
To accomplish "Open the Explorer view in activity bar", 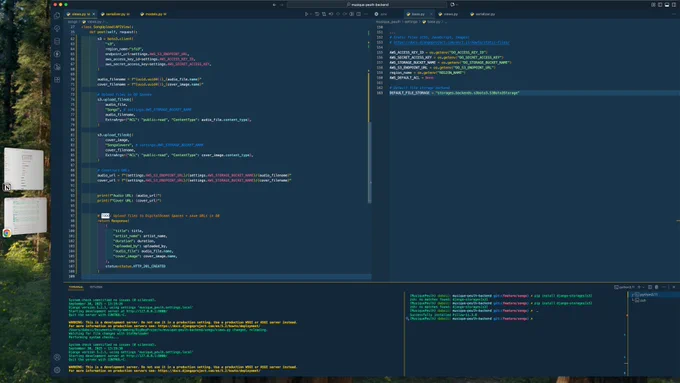I will [x=57, y=15].
